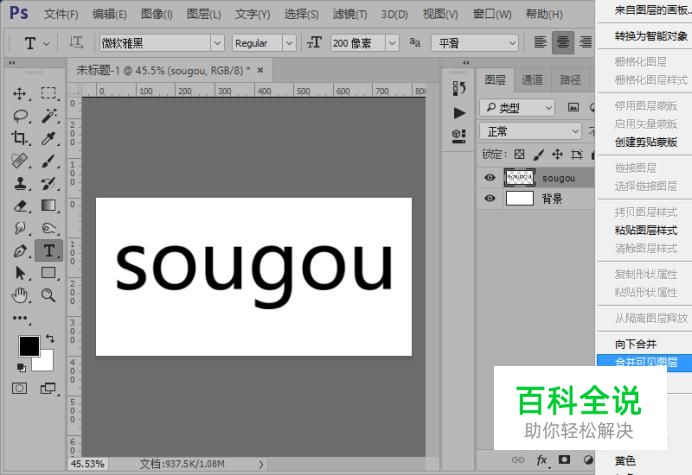Choose 转换为智能对象 in context menu
Image resolution: width=692 pixels, height=475 pixels.
point(651,36)
